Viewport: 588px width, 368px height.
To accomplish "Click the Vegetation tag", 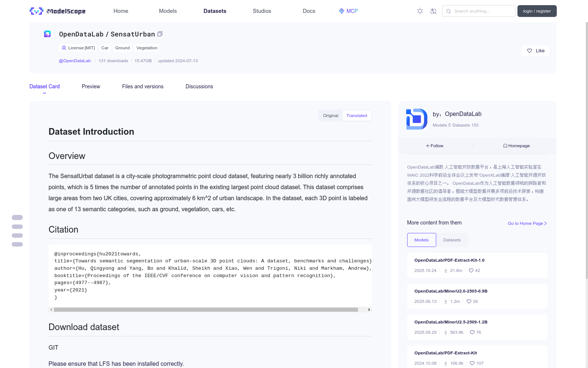I will click(147, 48).
